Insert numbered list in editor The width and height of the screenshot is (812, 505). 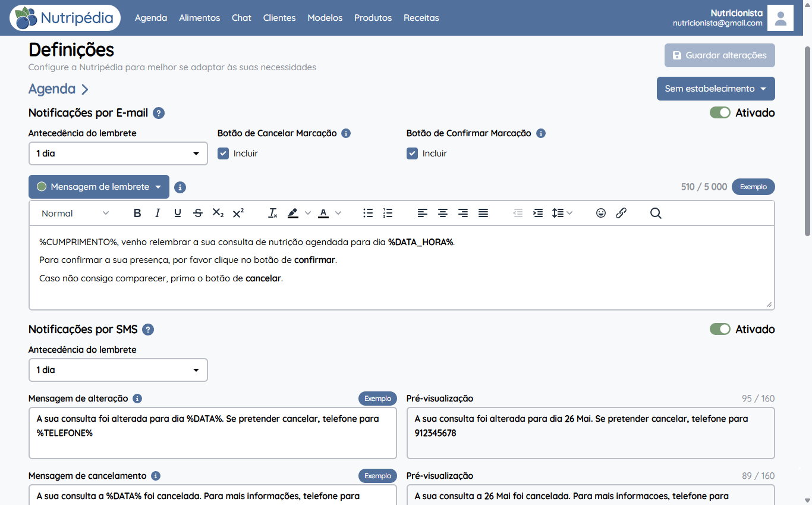point(388,213)
